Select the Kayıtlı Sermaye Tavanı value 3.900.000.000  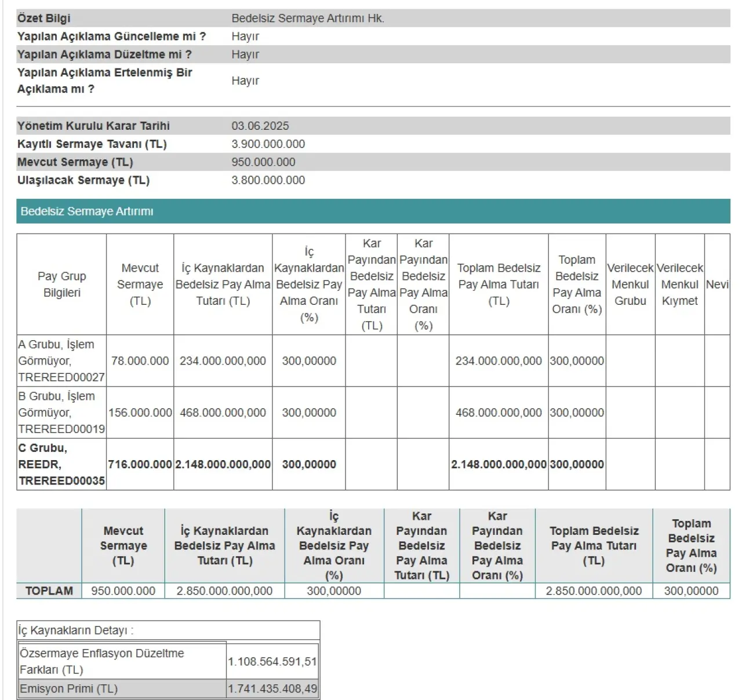pyautogui.click(x=268, y=144)
